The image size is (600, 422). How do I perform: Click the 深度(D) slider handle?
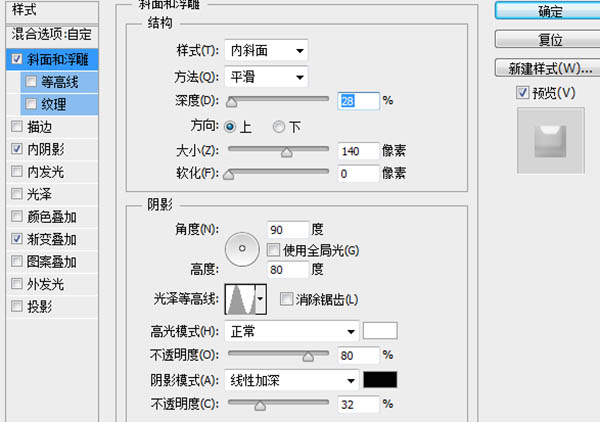[x=232, y=102]
